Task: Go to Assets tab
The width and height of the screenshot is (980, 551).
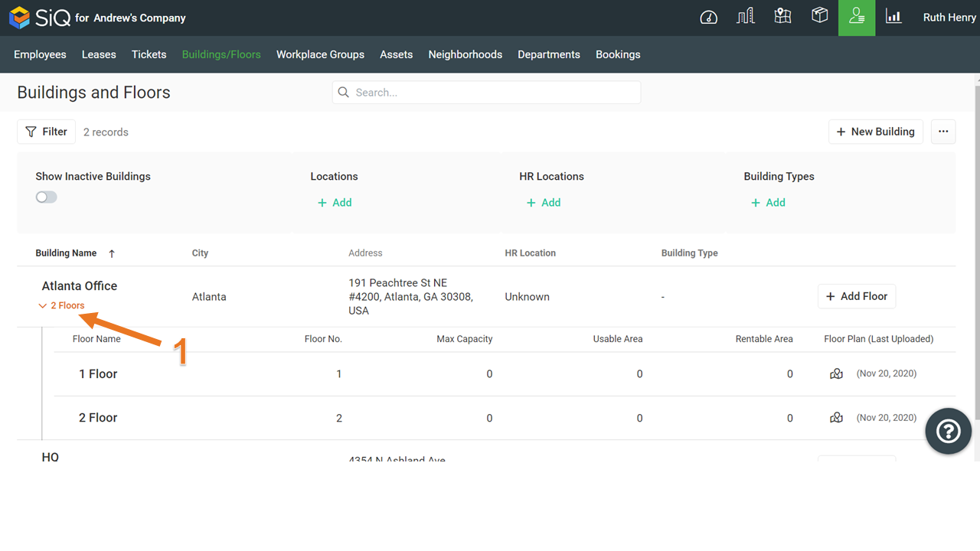Action: click(396, 54)
